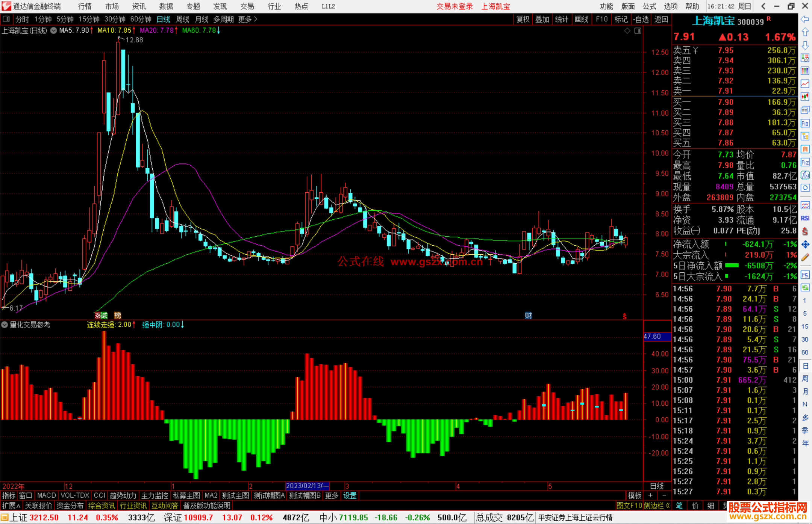Click the back arrow icon in right sidebar
Image resolution: width=812 pixels, height=524 pixels.
click(805, 19)
